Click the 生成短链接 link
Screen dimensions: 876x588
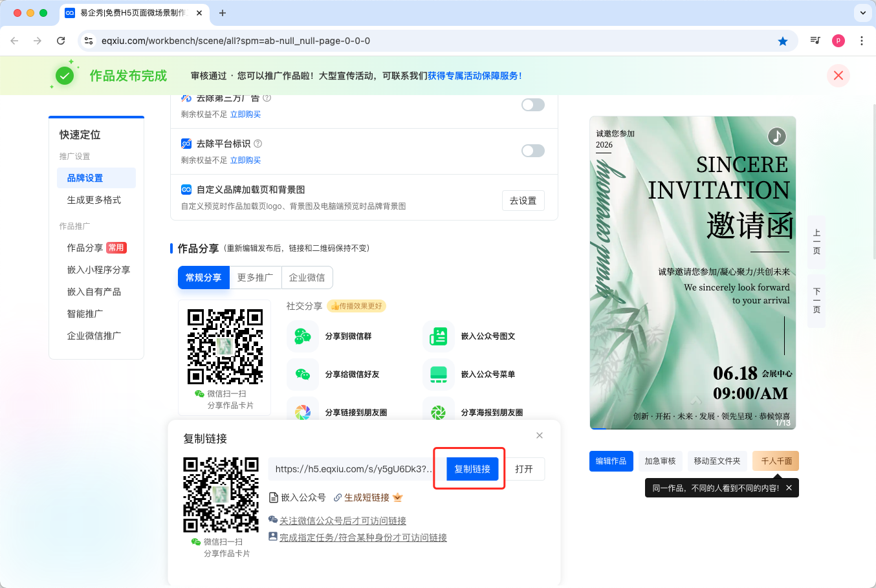coord(366,497)
